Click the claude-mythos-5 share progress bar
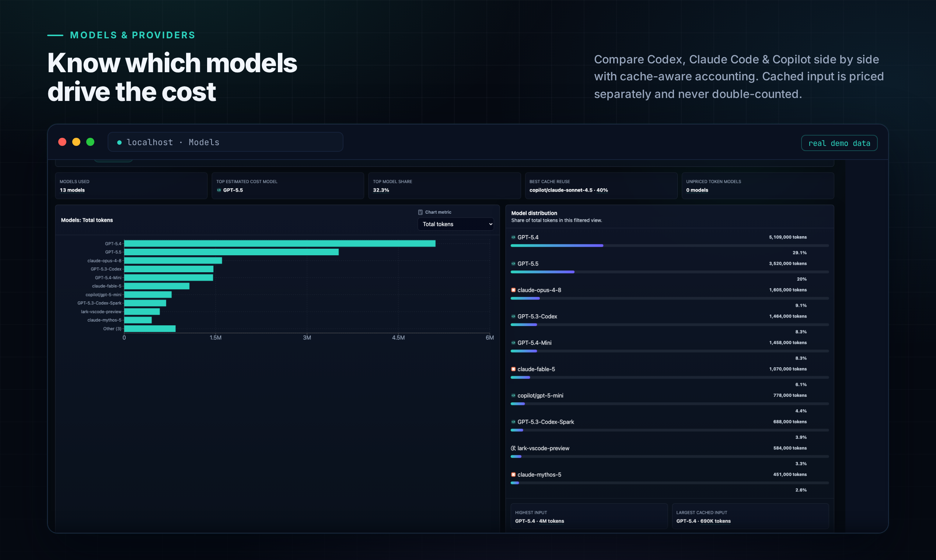The image size is (936, 560). pyautogui.click(x=670, y=483)
